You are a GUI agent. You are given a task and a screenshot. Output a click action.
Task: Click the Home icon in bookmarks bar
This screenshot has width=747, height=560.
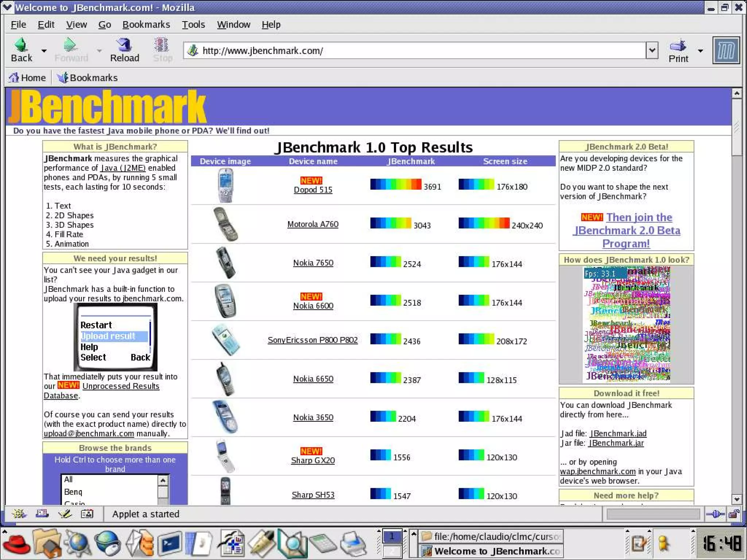(15, 78)
